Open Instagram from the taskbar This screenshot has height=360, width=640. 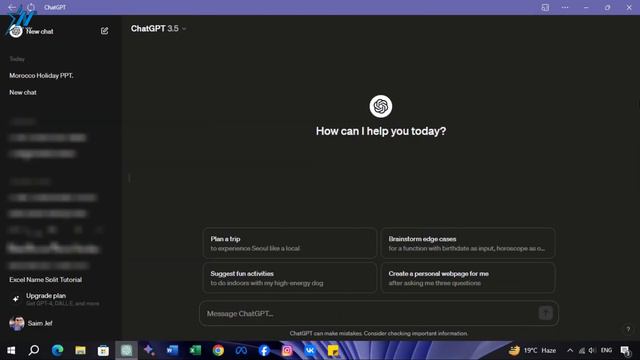pyautogui.click(x=287, y=350)
